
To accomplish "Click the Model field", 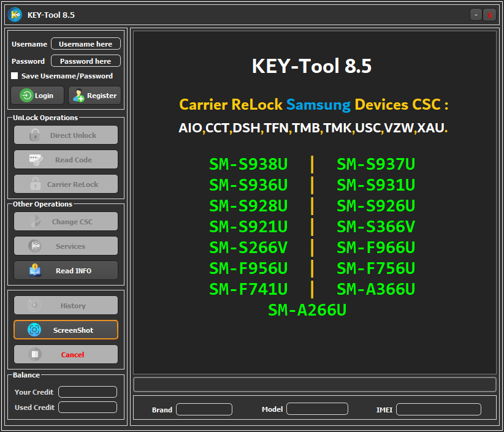I will click(317, 409).
